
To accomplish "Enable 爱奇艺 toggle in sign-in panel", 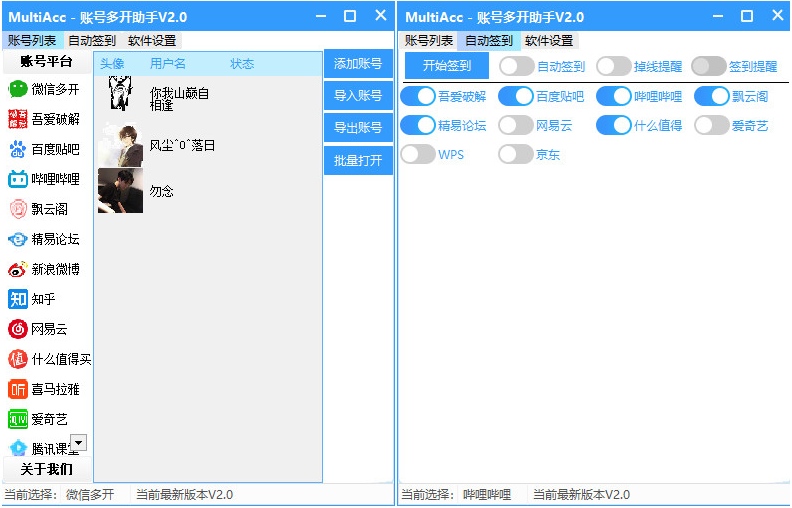I will coord(712,125).
